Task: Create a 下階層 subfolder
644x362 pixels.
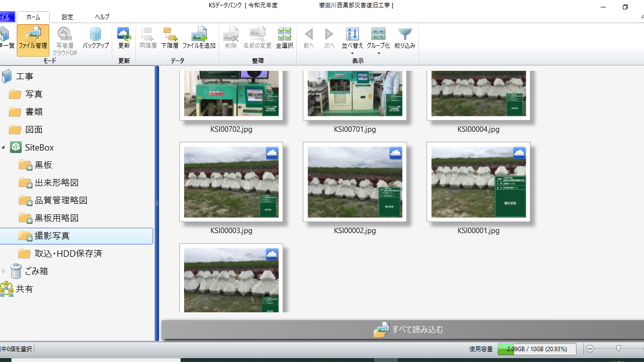Action: 170,37
